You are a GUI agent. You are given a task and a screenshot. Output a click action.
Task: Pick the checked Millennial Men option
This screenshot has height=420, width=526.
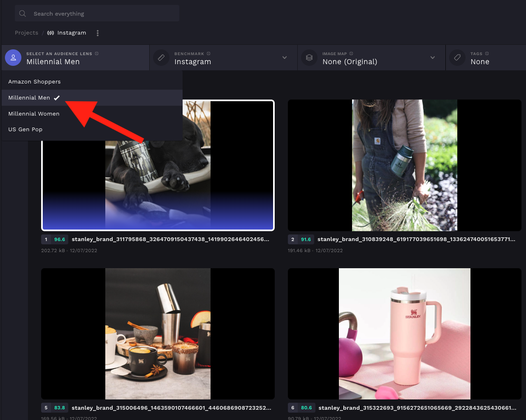tap(29, 98)
